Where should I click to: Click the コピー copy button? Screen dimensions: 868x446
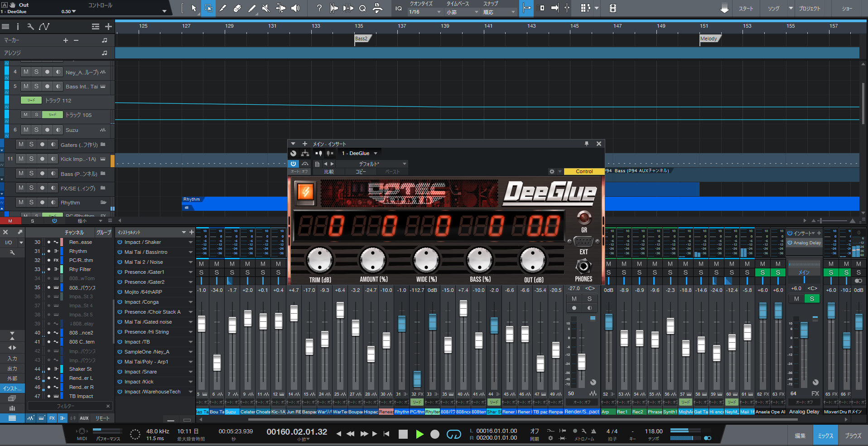tap(361, 172)
